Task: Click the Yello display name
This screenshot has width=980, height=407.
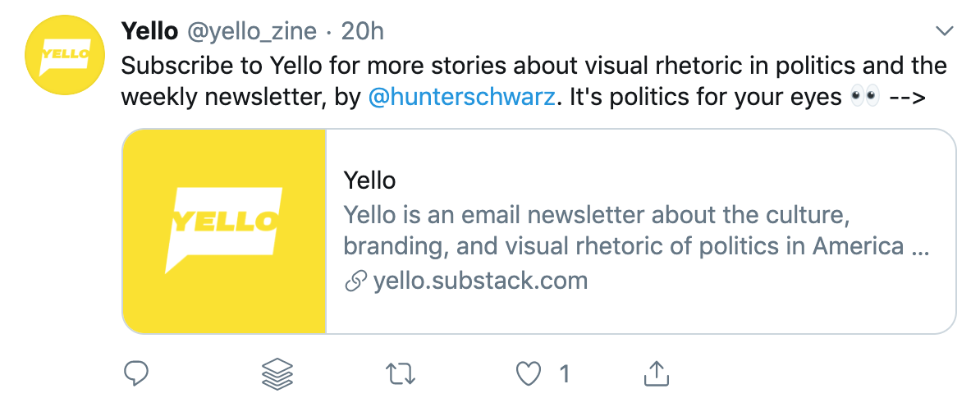Action: click(149, 31)
